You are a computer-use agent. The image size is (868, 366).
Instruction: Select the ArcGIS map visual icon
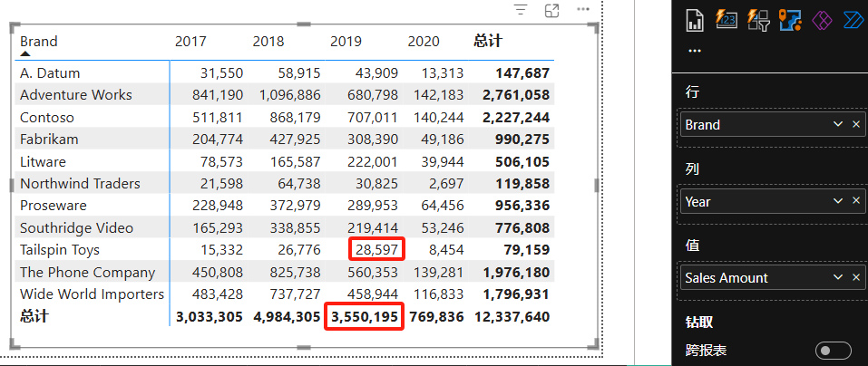(x=790, y=21)
